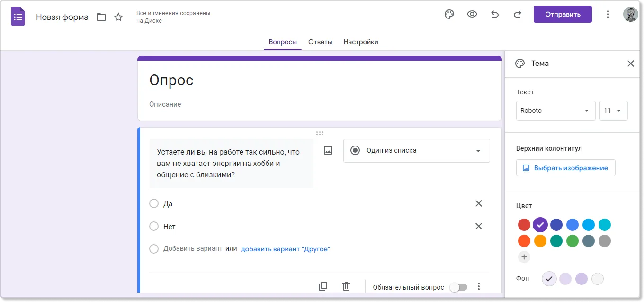Preview the form with the eye icon
The width and height of the screenshot is (644, 302).
pyautogui.click(x=472, y=14)
